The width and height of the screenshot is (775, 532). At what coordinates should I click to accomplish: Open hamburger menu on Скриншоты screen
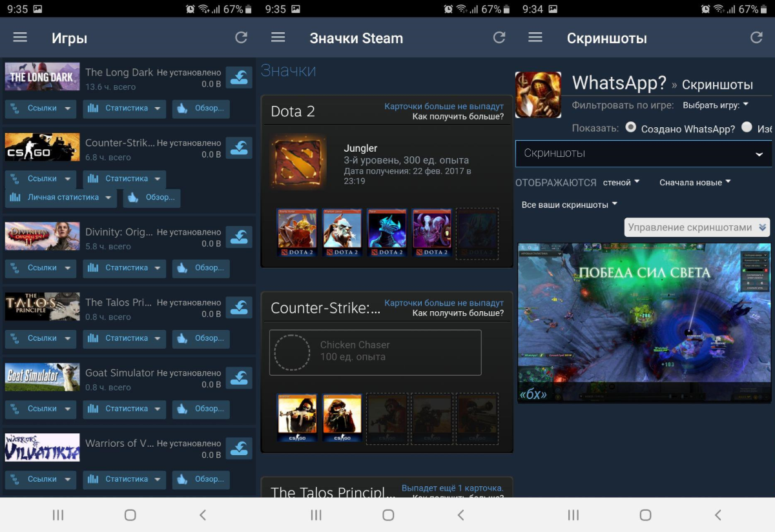535,37
